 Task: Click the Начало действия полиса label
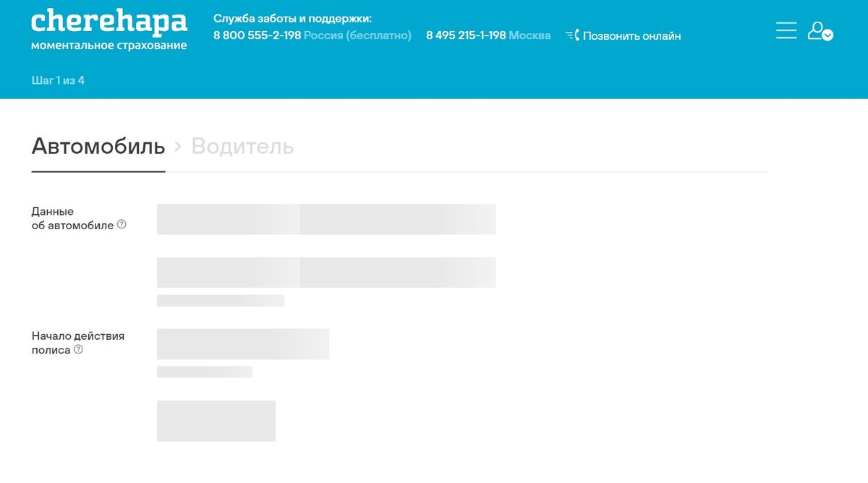click(78, 343)
